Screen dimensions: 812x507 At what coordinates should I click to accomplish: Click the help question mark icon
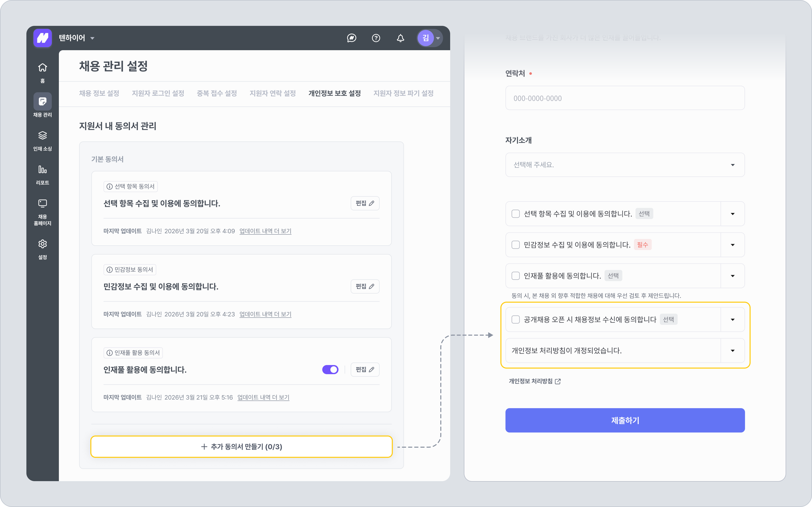coord(376,38)
